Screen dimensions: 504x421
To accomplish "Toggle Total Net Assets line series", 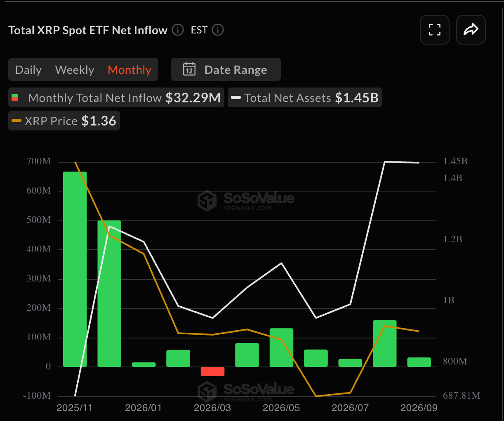I will point(305,98).
